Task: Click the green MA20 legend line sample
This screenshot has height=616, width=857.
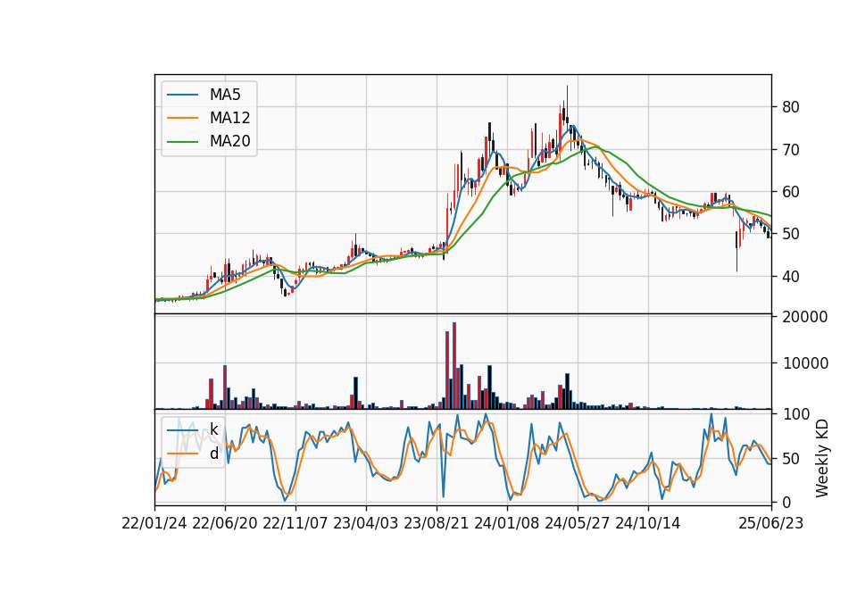Action: click(182, 142)
